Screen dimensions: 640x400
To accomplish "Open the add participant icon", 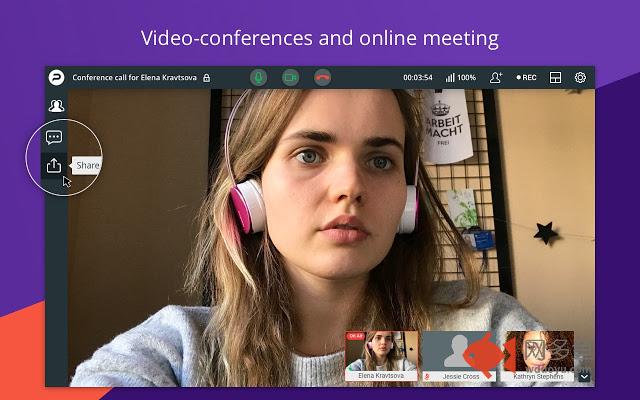I will pos(496,78).
